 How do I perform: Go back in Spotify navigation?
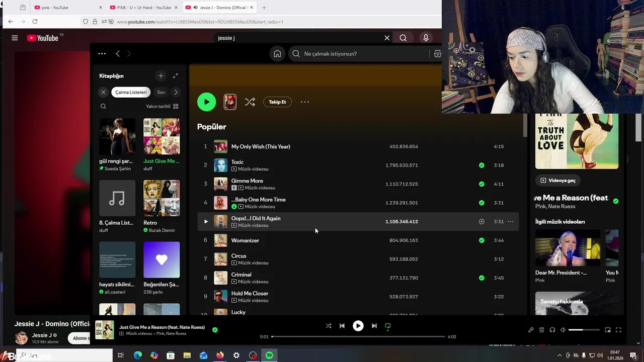tap(118, 54)
